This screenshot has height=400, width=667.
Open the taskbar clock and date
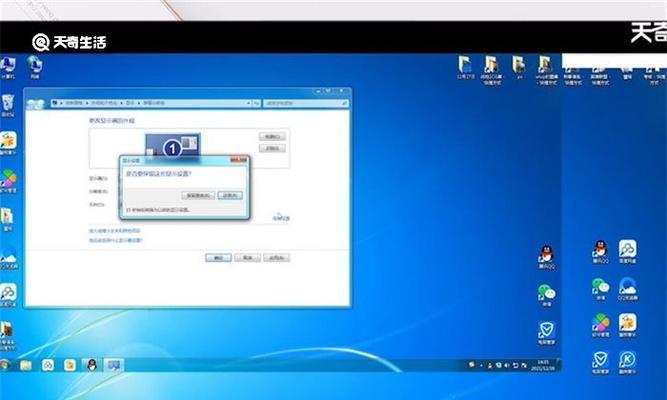click(x=543, y=365)
